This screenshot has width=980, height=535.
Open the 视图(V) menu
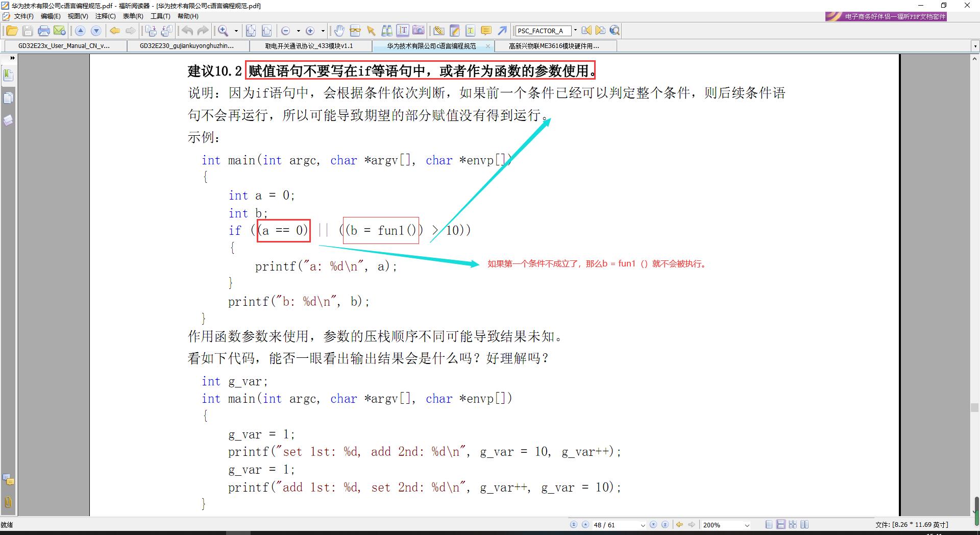point(78,16)
